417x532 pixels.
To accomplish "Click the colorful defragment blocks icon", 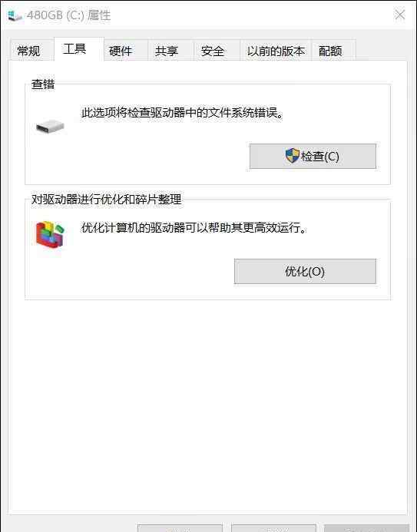I will (50, 234).
